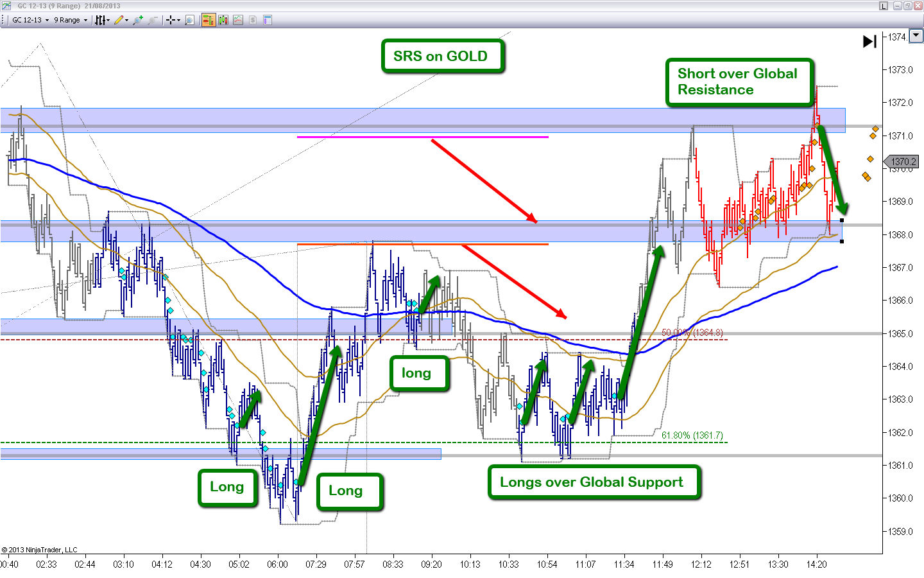Click the dollar-sign icon on the toolbar

pos(252,20)
